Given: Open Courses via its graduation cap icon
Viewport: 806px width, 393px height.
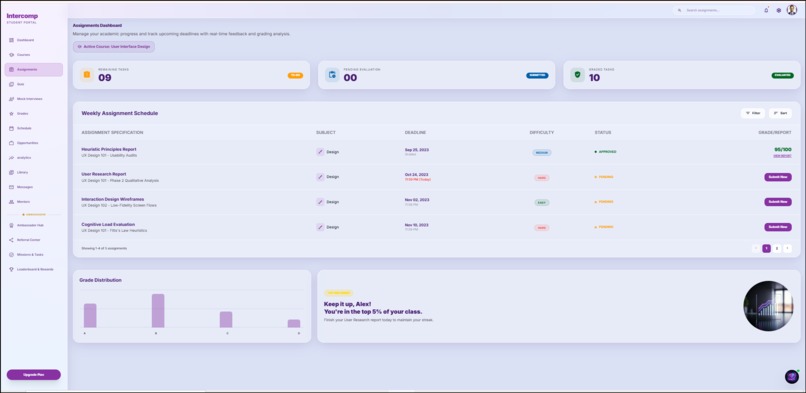Looking at the screenshot, I should click(11, 54).
